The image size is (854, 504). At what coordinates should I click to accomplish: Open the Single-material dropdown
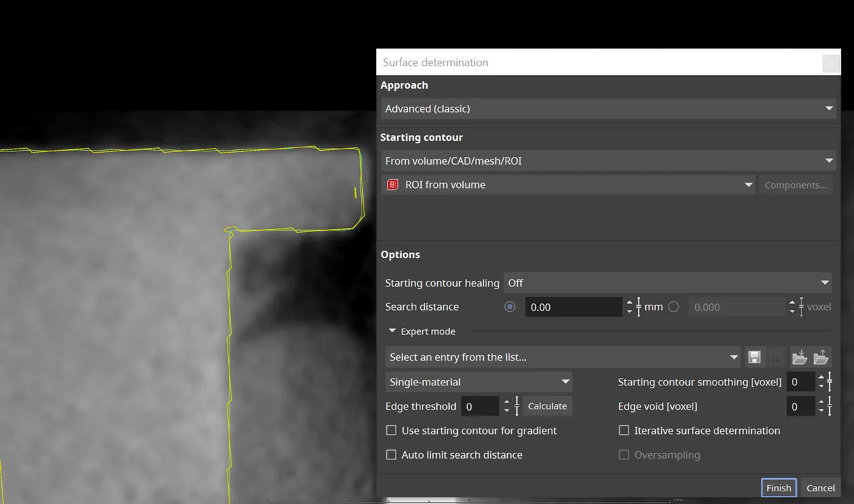click(479, 382)
